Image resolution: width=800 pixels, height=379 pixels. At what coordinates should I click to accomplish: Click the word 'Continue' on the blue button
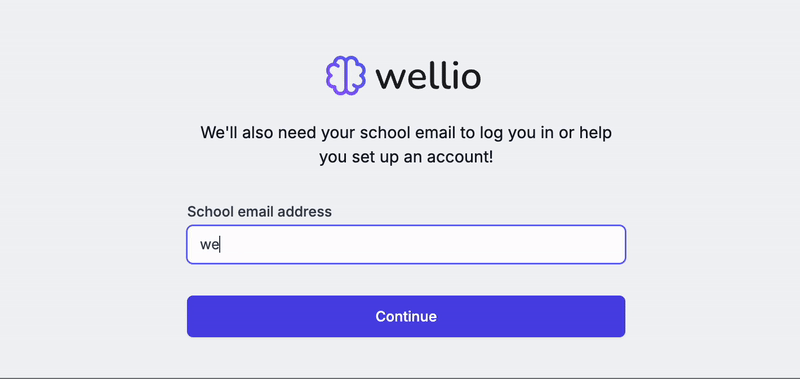click(x=406, y=316)
